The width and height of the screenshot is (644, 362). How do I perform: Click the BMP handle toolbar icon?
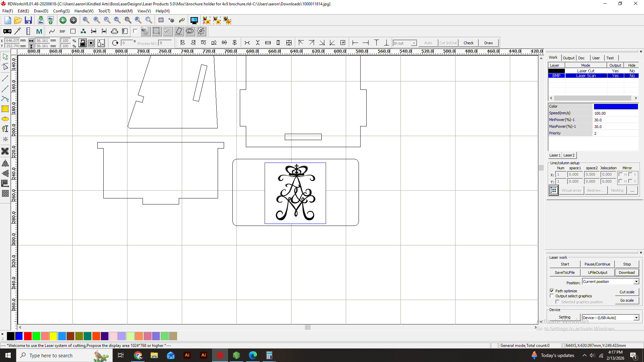coord(62,31)
